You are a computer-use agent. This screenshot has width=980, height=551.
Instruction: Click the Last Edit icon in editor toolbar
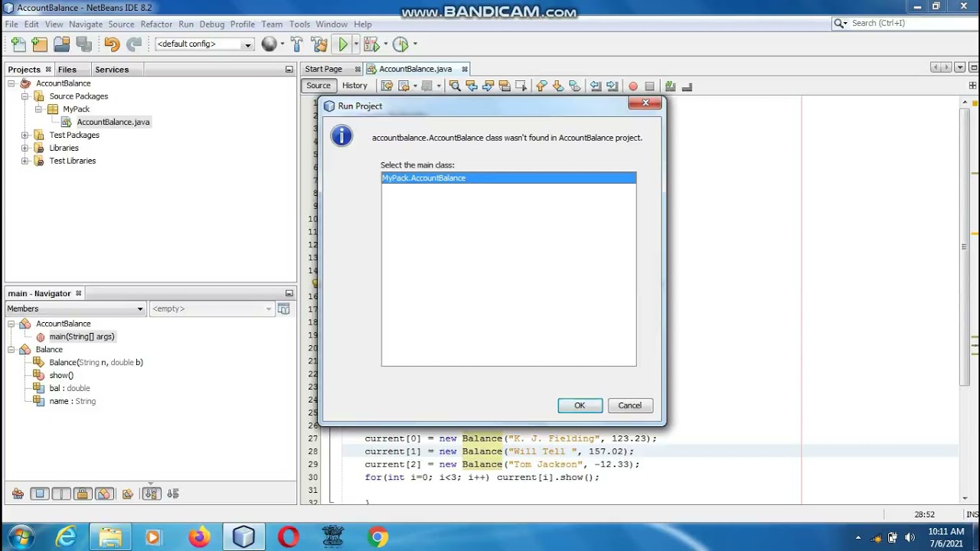(387, 86)
